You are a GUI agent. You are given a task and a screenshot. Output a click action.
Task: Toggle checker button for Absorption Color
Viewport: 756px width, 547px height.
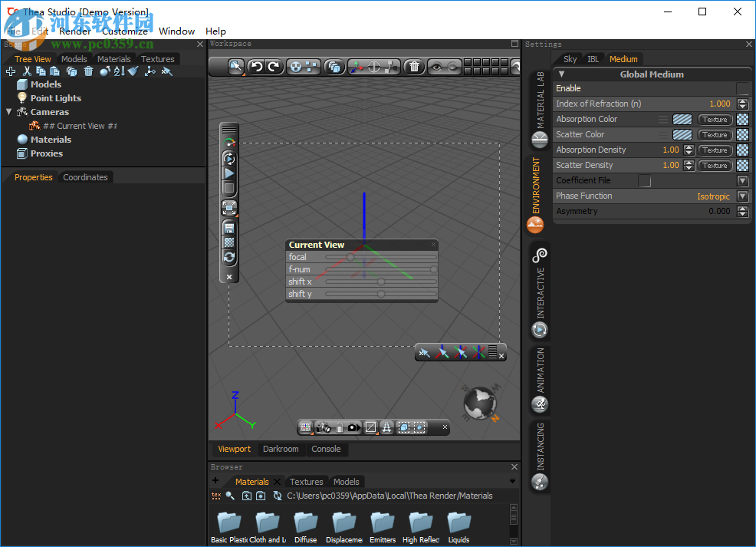click(742, 119)
